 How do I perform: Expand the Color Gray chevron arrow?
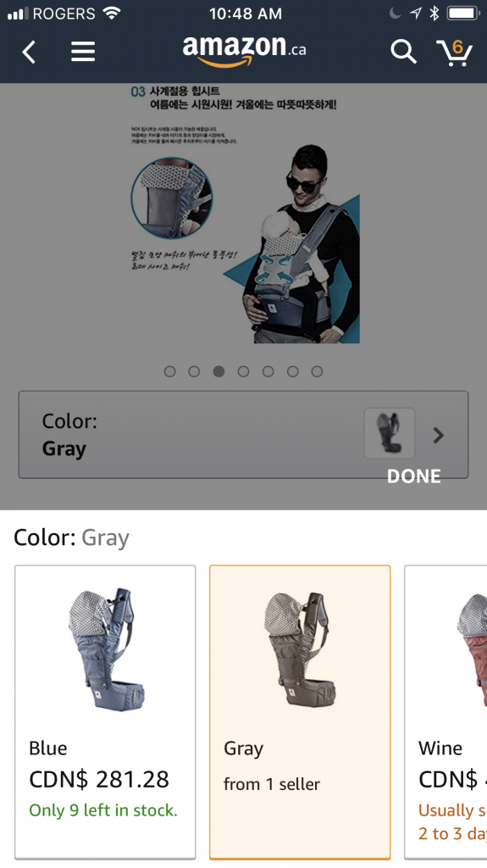[439, 436]
